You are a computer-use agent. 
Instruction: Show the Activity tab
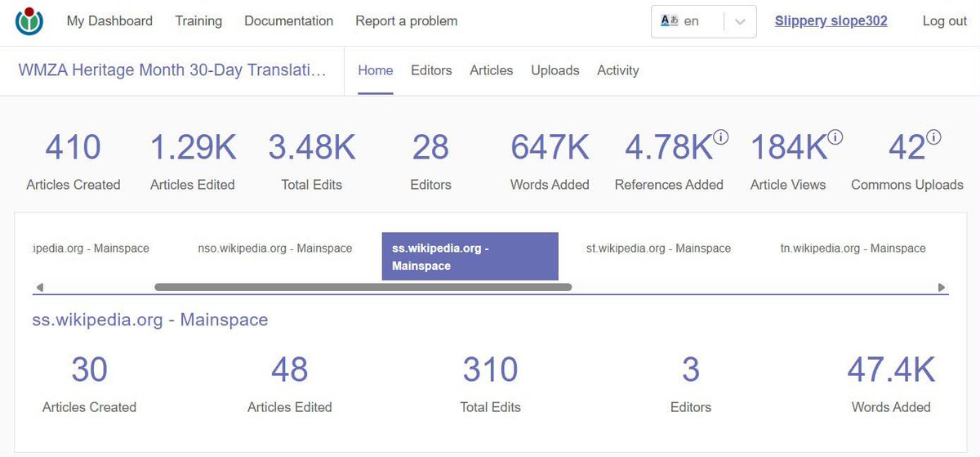tap(618, 70)
